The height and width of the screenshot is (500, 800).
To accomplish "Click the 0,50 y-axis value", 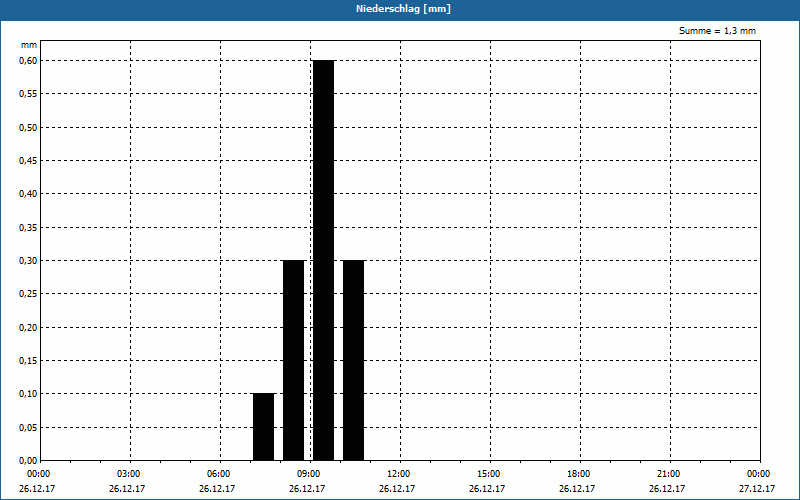I will pyautogui.click(x=28, y=128).
